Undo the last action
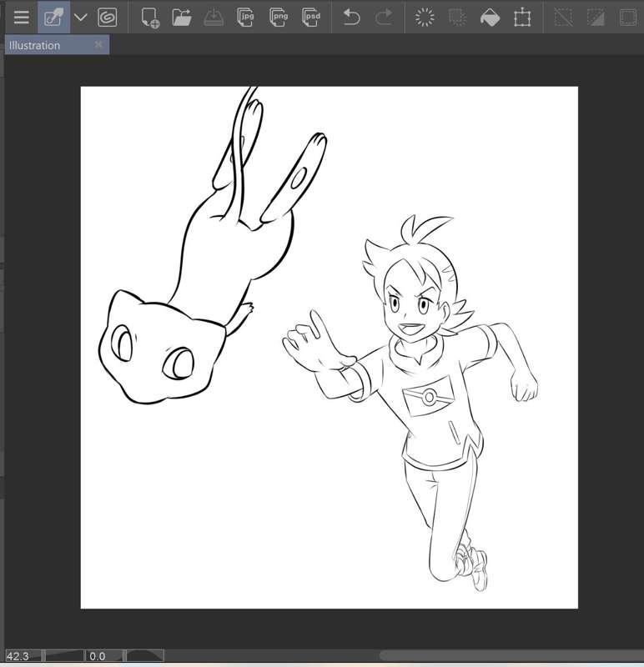 (x=351, y=18)
